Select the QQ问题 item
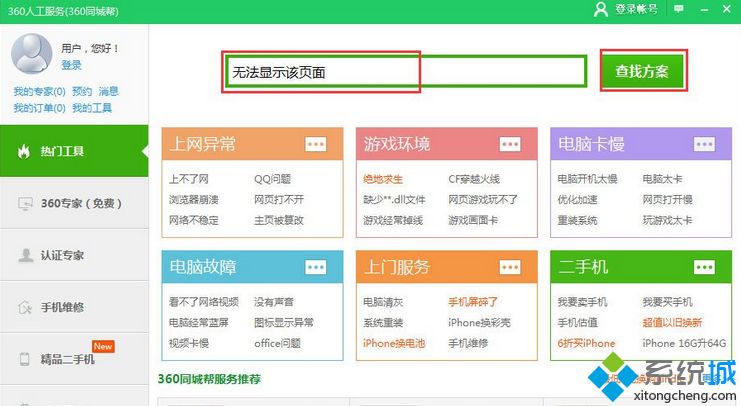 click(x=272, y=179)
